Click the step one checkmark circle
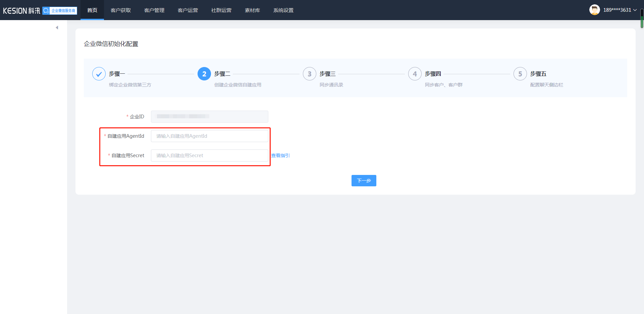 click(99, 74)
